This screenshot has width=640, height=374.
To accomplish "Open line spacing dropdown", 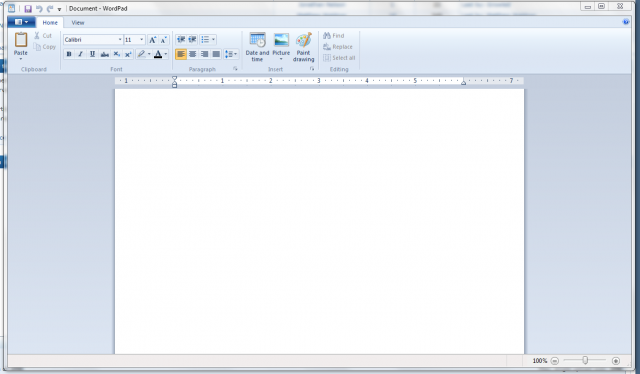I will pos(231,54).
